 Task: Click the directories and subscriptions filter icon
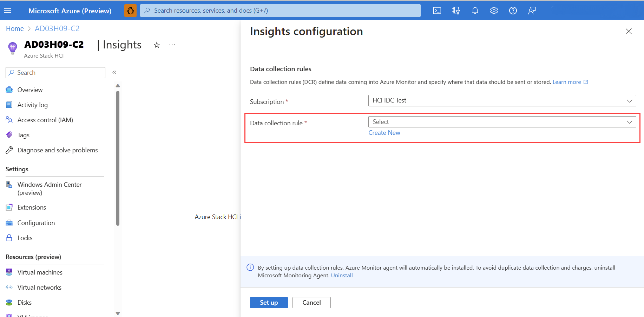[x=456, y=11]
